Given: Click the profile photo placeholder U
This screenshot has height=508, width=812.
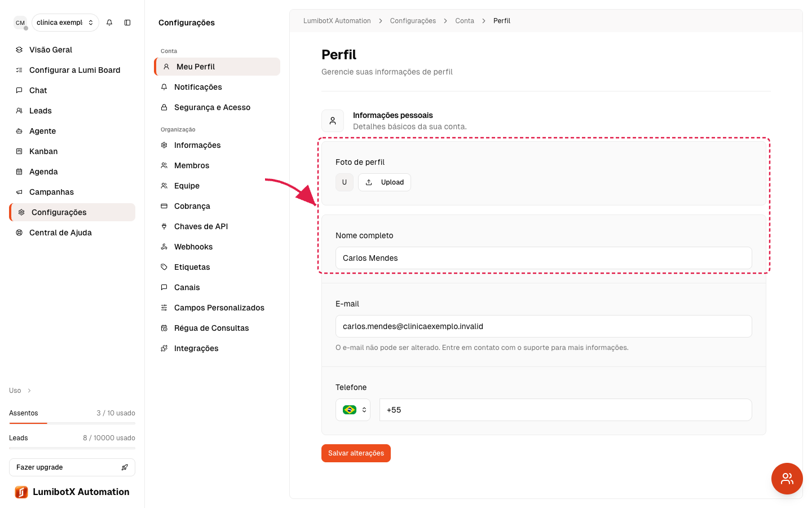Looking at the screenshot, I should [345, 182].
